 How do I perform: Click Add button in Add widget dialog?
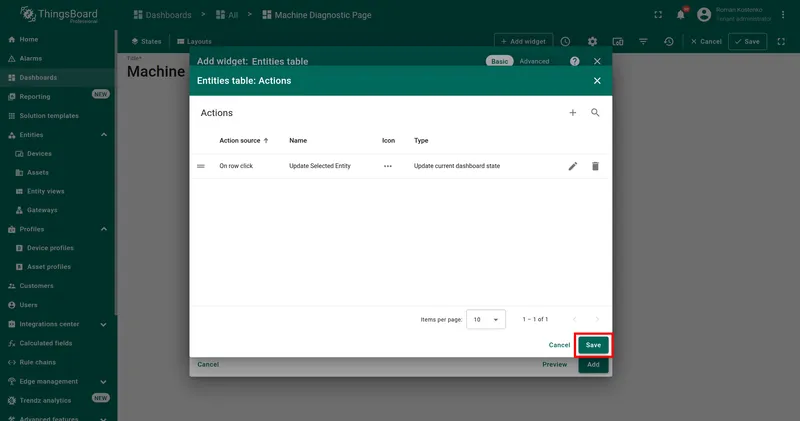click(x=593, y=364)
